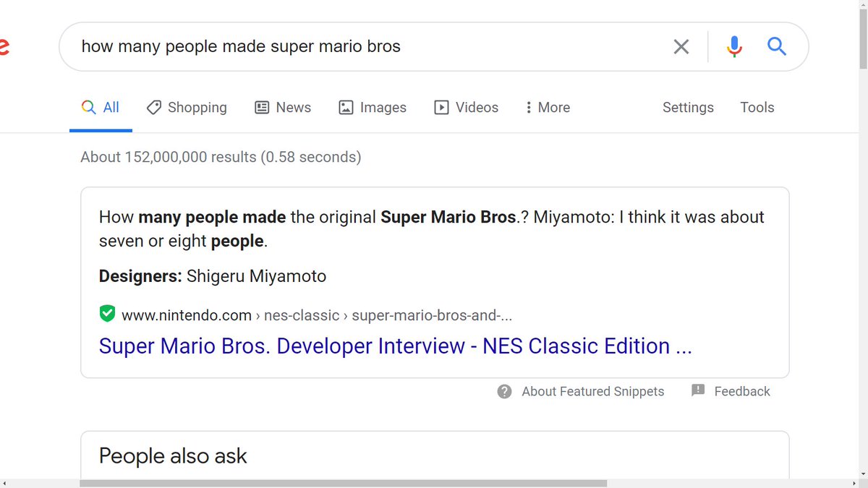Image resolution: width=868 pixels, height=488 pixels.
Task: Open the search Settings menu
Action: (x=688, y=108)
